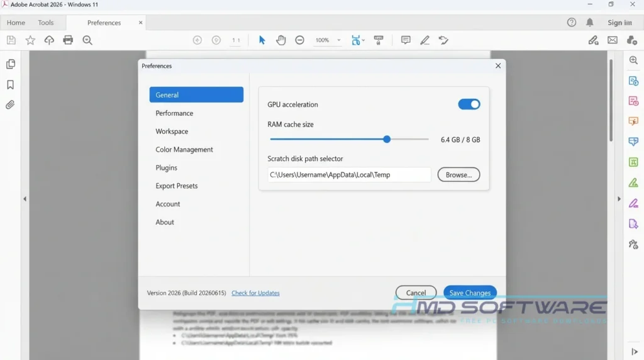
Task: Open the attachments paperclip icon
Action: (x=10, y=105)
